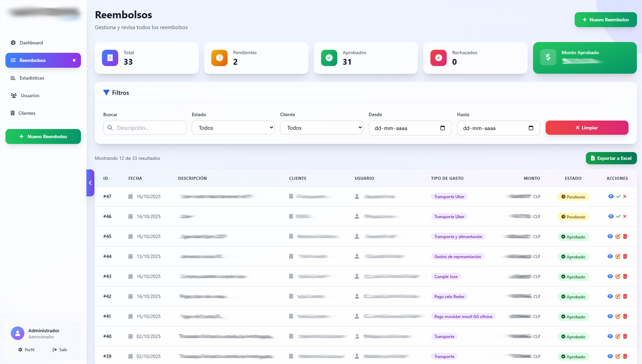
Task: Open Estadísticas from sidebar menu
Action: (x=32, y=78)
